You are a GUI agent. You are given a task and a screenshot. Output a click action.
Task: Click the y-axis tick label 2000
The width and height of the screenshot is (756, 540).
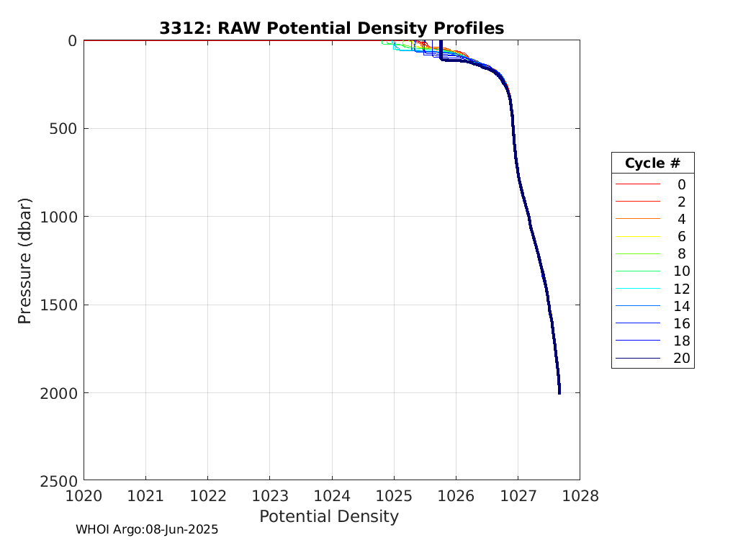tap(58, 393)
